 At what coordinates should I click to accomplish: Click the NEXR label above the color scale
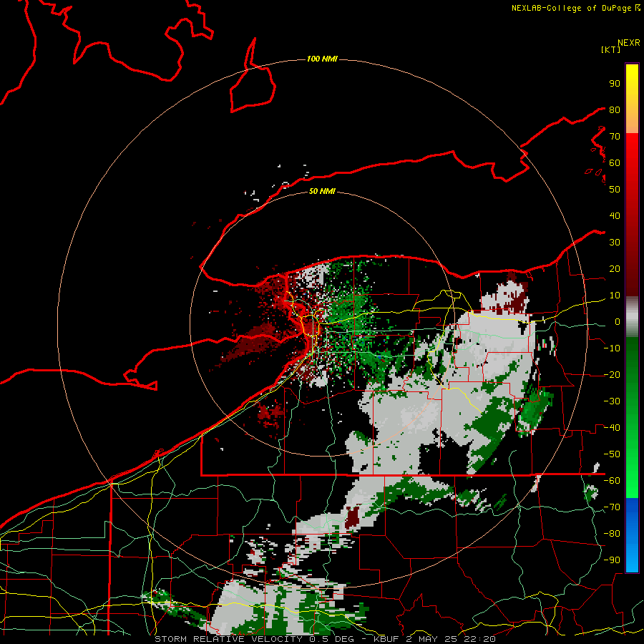[x=629, y=43]
